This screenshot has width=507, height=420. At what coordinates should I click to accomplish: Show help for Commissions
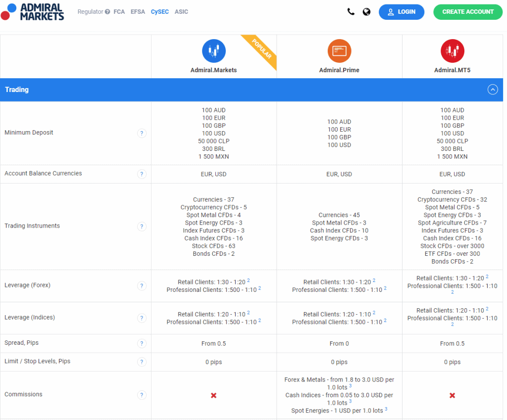[x=142, y=395]
